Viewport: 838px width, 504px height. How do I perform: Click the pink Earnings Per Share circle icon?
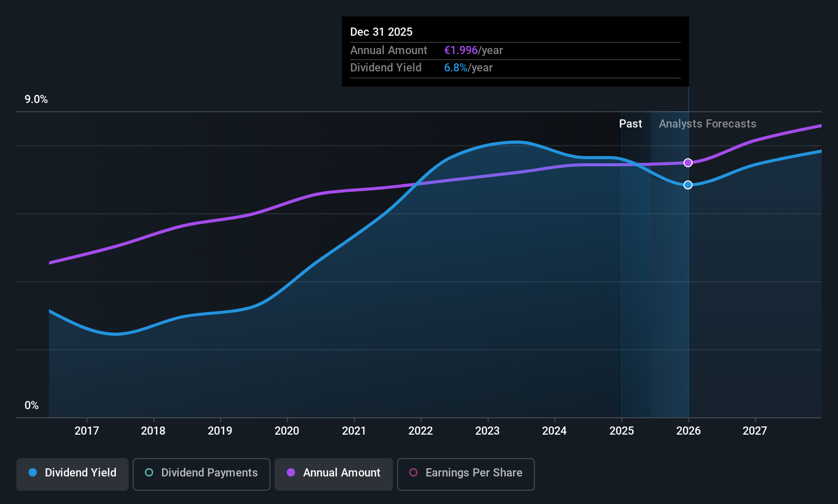413,473
